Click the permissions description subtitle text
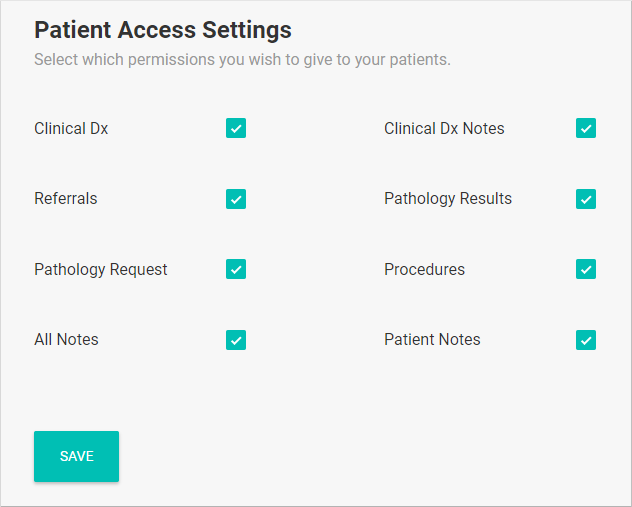The height and width of the screenshot is (507, 632). point(242,60)
